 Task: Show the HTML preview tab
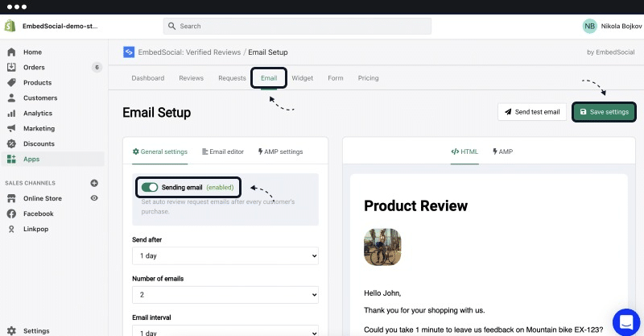point(464,151)
